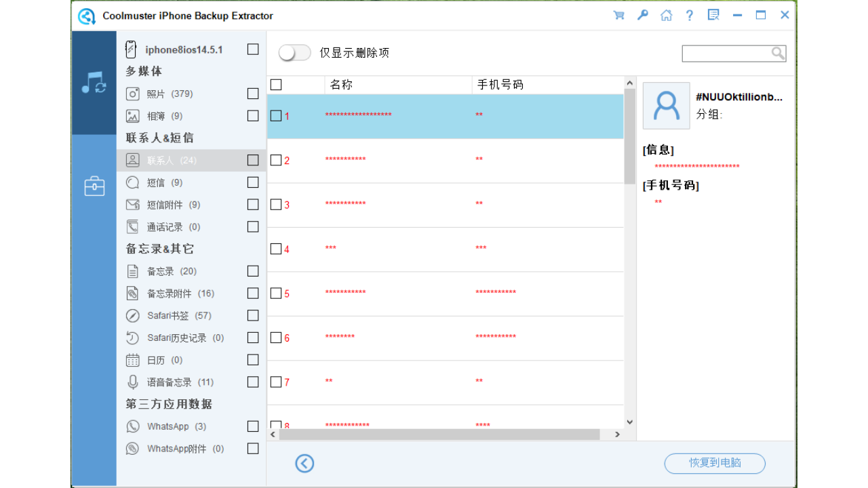This screenshot has height=488, width=868.
Task: Check the select-all checkbox in list header
Action: click(275, 84)
